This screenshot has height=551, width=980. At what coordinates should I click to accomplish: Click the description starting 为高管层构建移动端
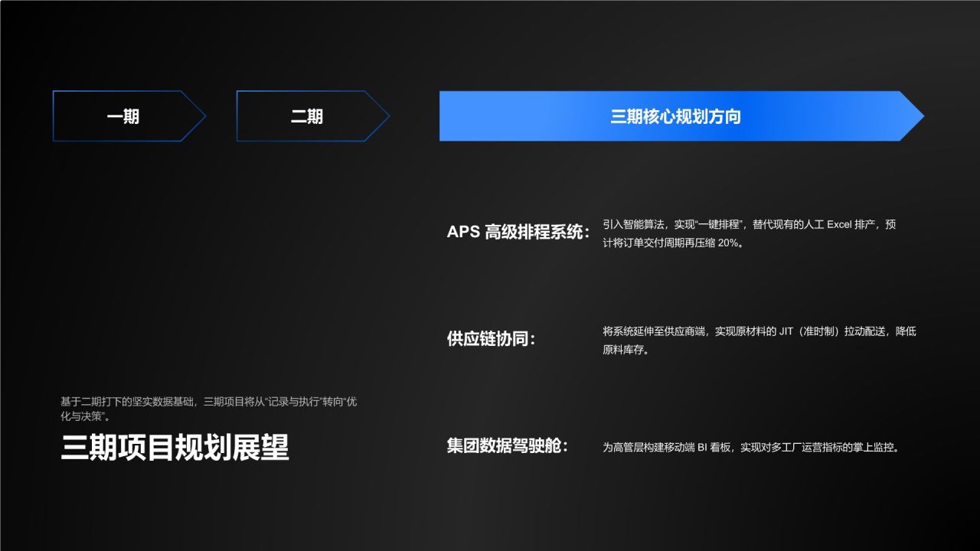(750, 448)
